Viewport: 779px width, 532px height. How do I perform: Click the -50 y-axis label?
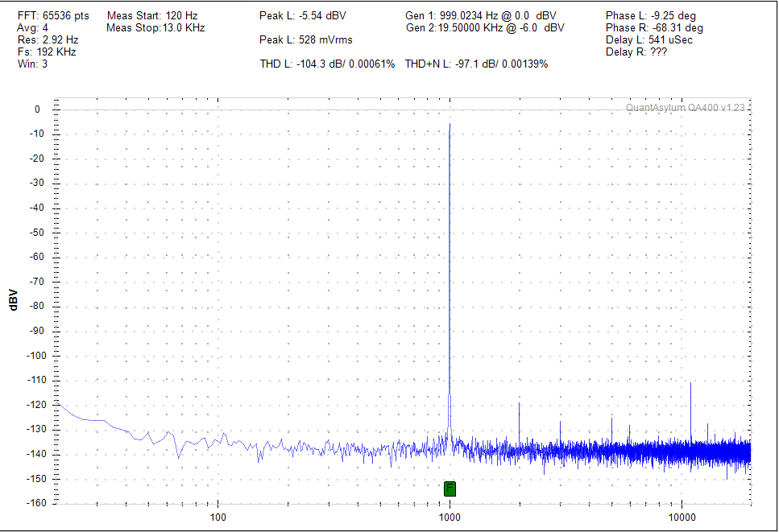coord(37,233)
